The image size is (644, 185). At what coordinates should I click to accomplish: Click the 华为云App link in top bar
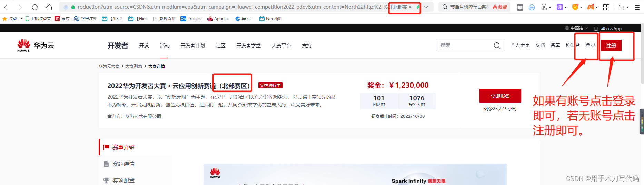point(608,28)
